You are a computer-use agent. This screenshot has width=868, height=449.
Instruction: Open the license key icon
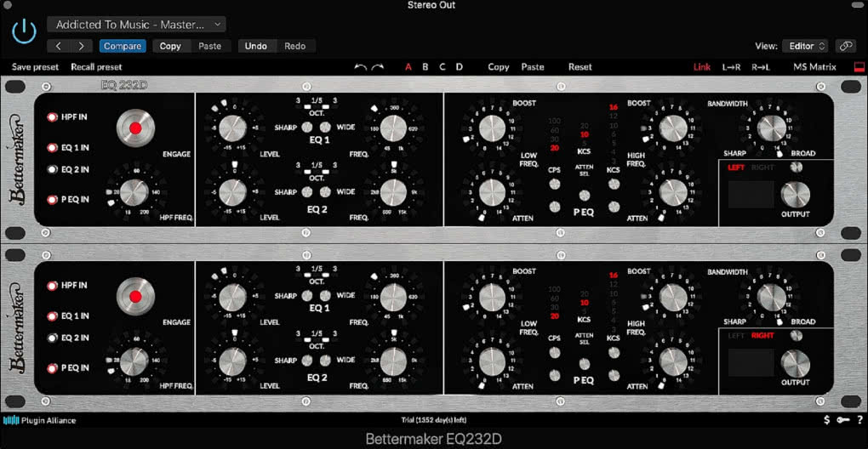click(843, 420)
